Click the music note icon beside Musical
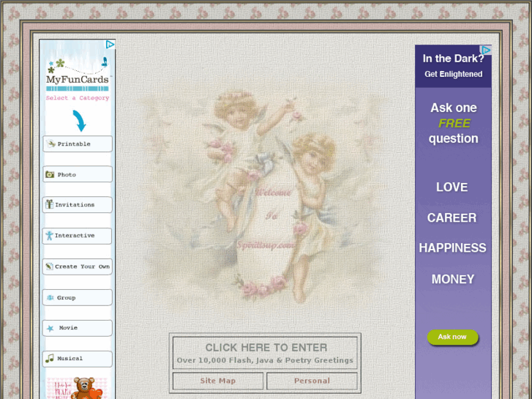The image size is (532, 399). (x=50, y=358)
